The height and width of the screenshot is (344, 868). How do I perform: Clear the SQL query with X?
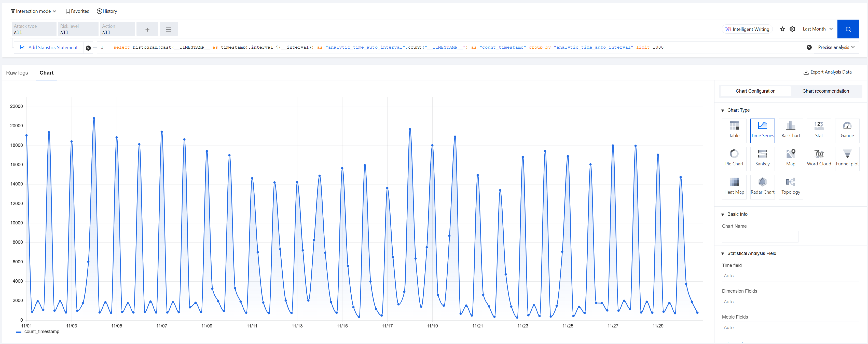[809, 48]
